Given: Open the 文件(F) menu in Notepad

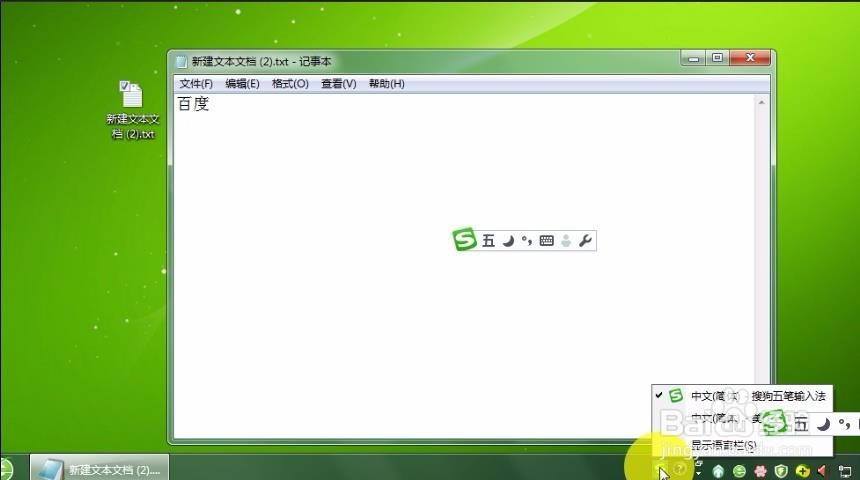Looking at the screenshot, I should point(196,84).
